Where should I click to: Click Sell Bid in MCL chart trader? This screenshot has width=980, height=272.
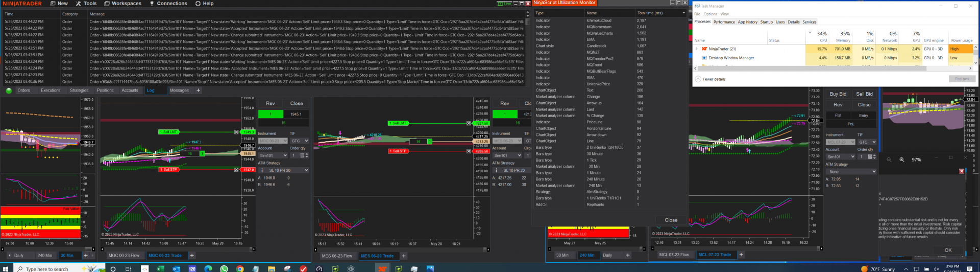point(864,94)
